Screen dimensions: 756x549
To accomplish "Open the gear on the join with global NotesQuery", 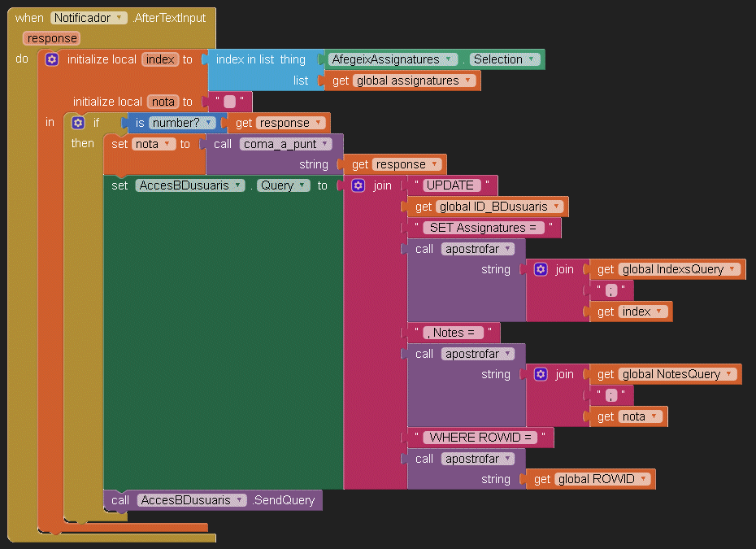I will pyautogui.click(x=541, y=374).
